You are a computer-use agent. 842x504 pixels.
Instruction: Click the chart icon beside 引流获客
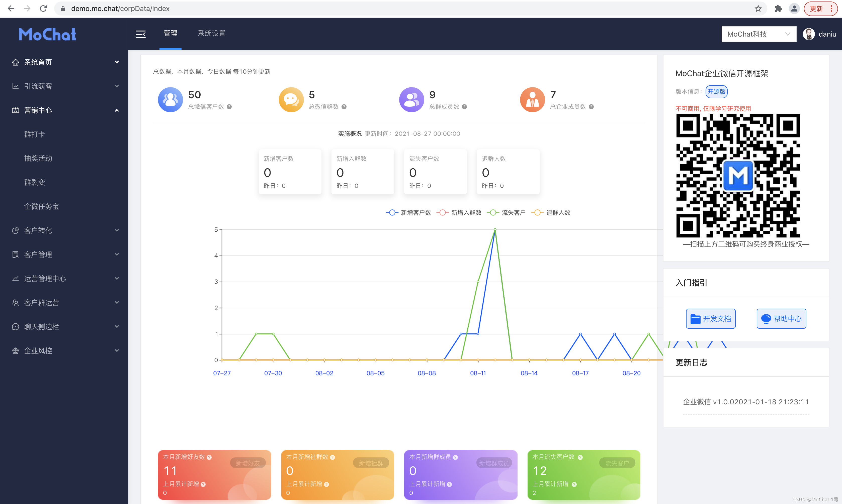(15, 86)
